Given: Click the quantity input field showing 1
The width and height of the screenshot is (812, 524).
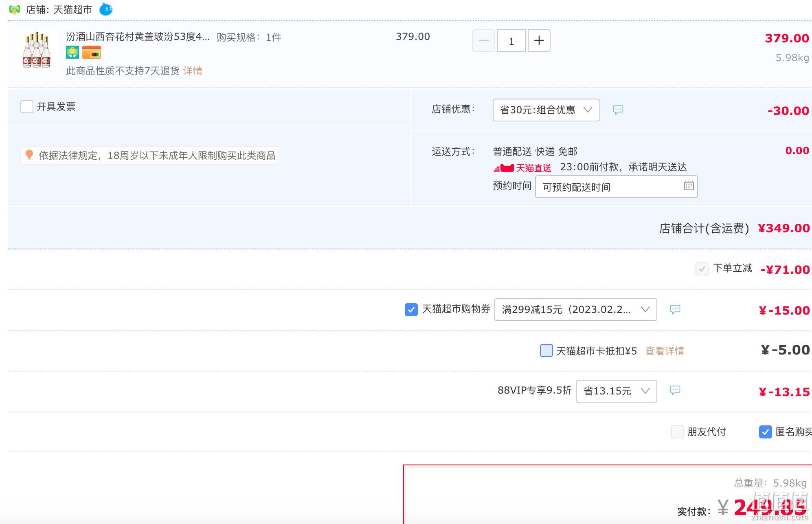Looking at the screenshot, I should tap(511, 41).
